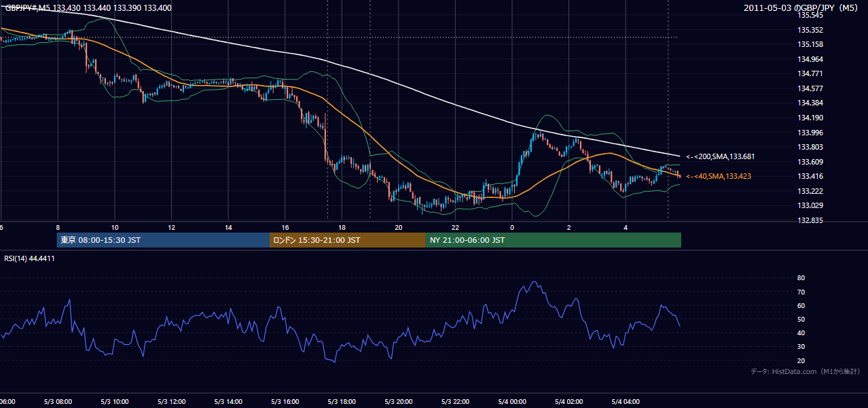This screenshot has height=408, width=868.
Task: Click the 5/3 14:00 bottom time label
Action: point(228,401)
